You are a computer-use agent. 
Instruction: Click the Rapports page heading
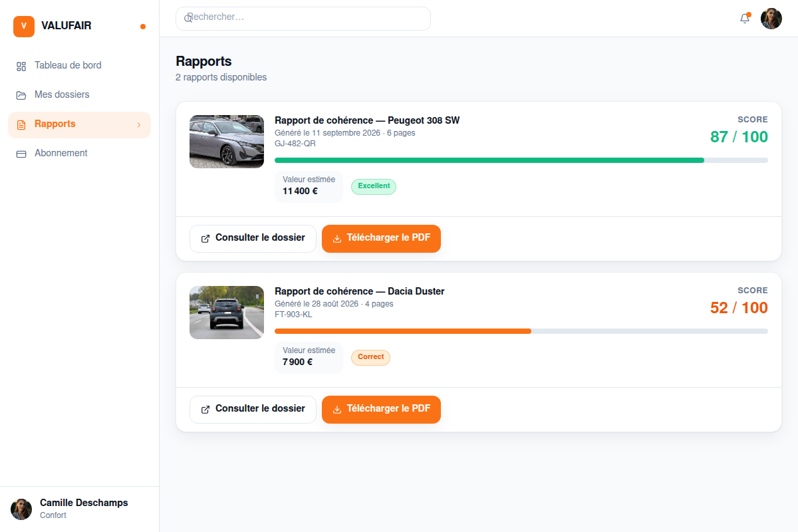click(x=203, y=62)
